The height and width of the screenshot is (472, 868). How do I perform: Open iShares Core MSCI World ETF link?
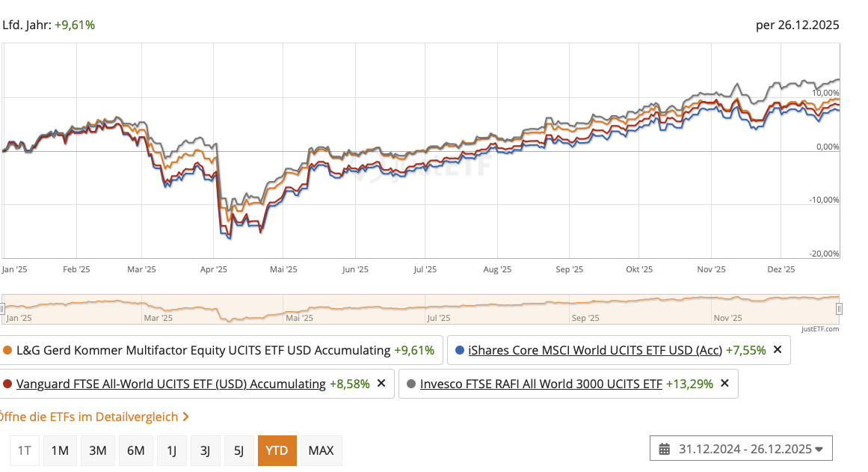pyautogui.click(x=594, y=350)
